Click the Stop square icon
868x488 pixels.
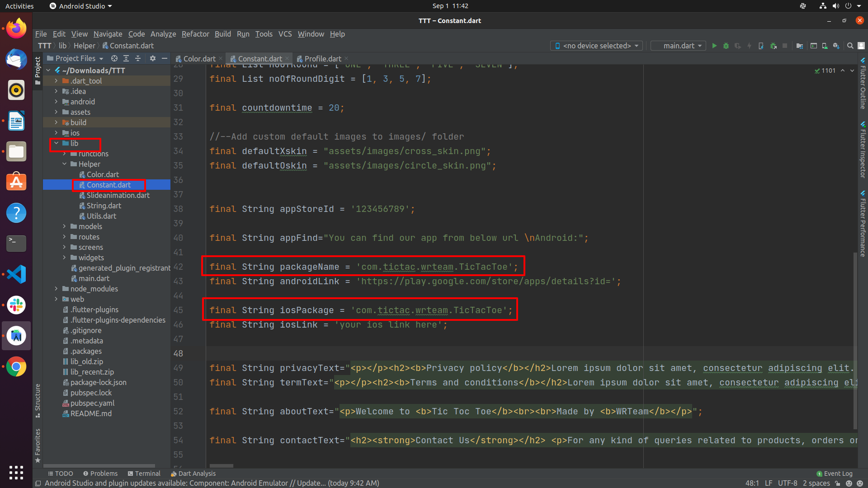[785, 46]
